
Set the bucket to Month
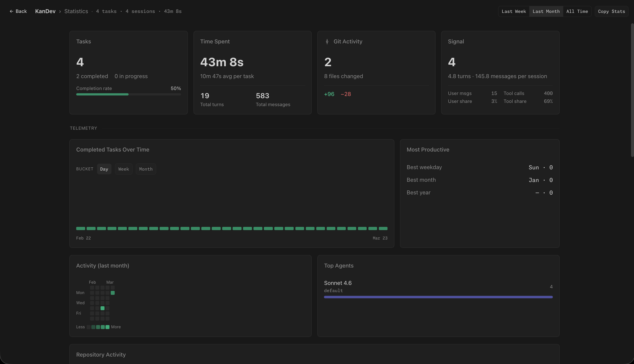click(x=146, y=169)
